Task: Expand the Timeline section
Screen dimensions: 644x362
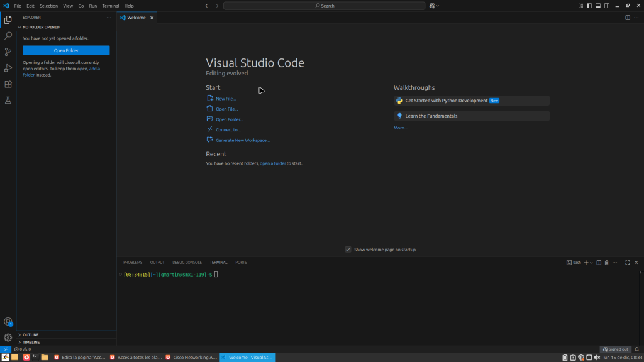Action: (x=31, y=342)
